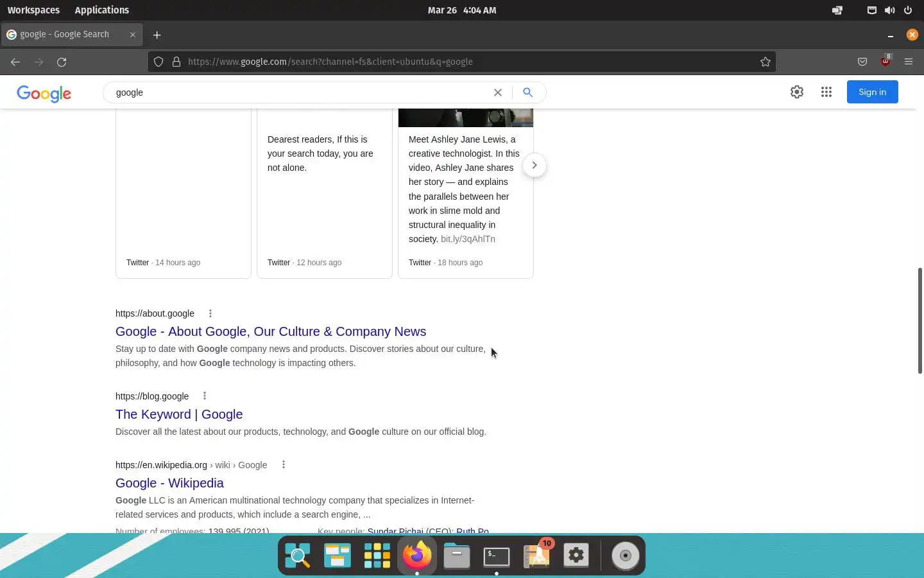Click the 'Twitter · 18 hours ago' label

[445, 263]
